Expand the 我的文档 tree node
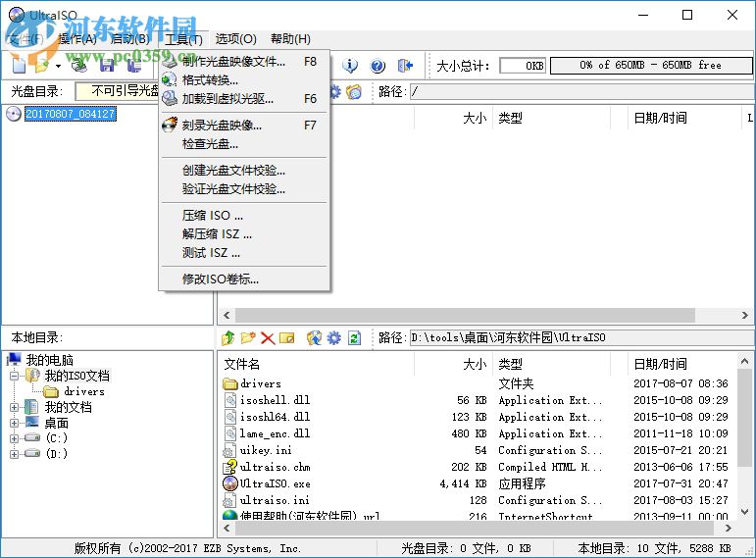Screen dimensions: 756x558 [x=14, y=407]
